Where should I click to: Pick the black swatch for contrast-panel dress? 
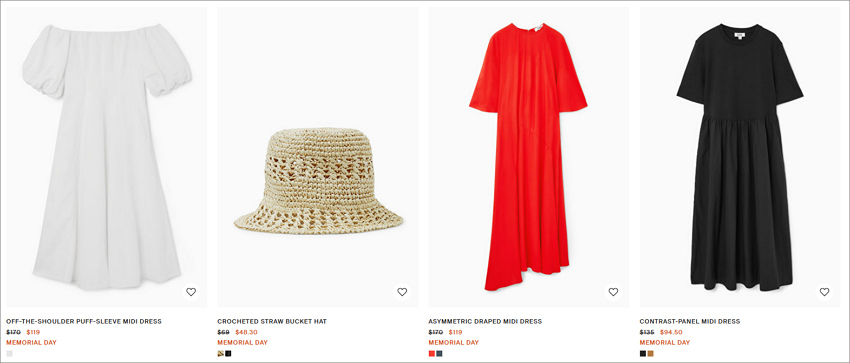click(x=643, y=353)
